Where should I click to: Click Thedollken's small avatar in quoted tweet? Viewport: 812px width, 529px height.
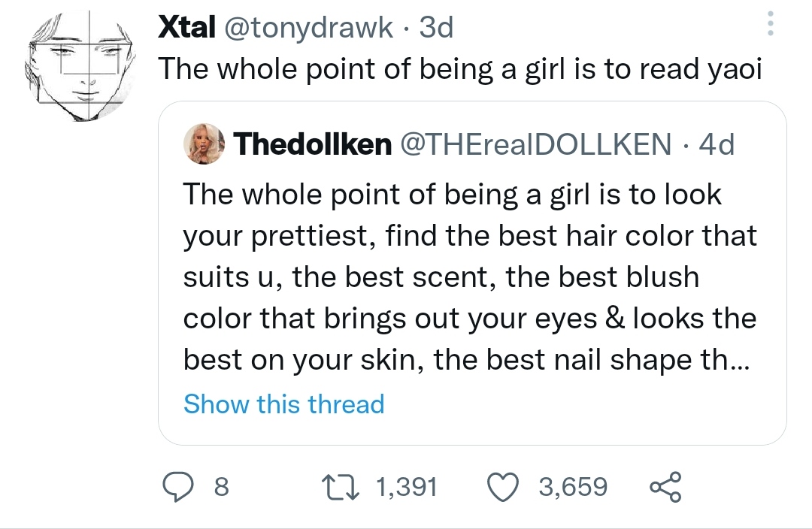203,143
